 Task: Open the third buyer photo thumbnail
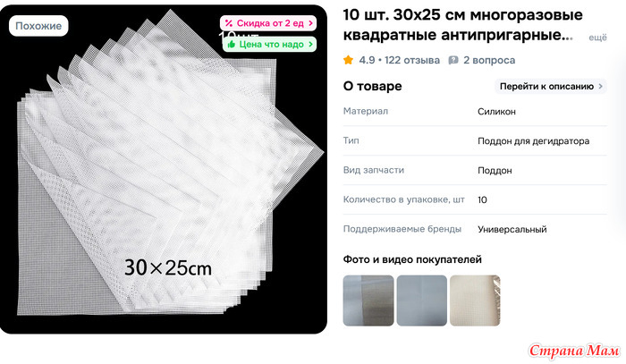(475, 301)
